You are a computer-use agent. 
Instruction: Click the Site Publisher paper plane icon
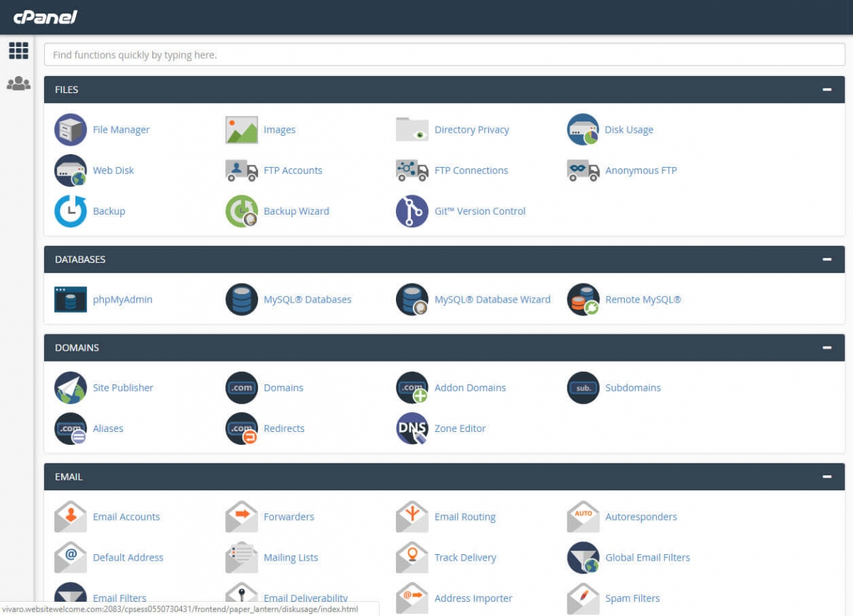(x=70, y=388)
